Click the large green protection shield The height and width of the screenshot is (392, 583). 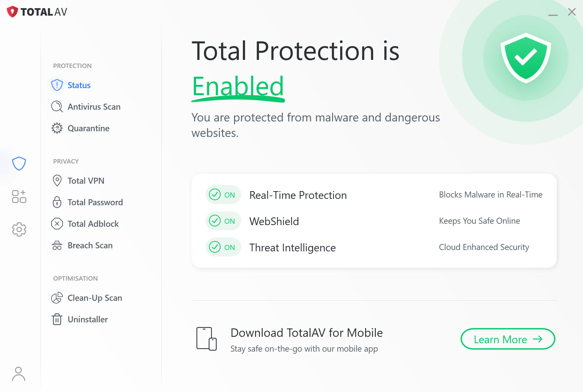(x=525, y=58)
